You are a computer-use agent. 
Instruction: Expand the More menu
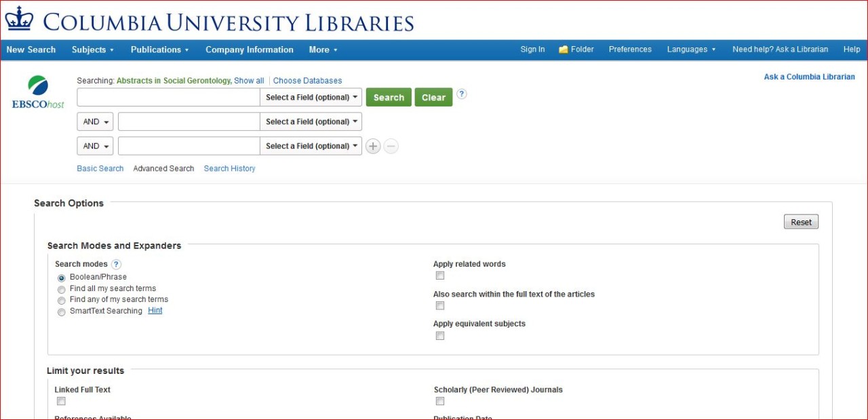pos(323,50)
